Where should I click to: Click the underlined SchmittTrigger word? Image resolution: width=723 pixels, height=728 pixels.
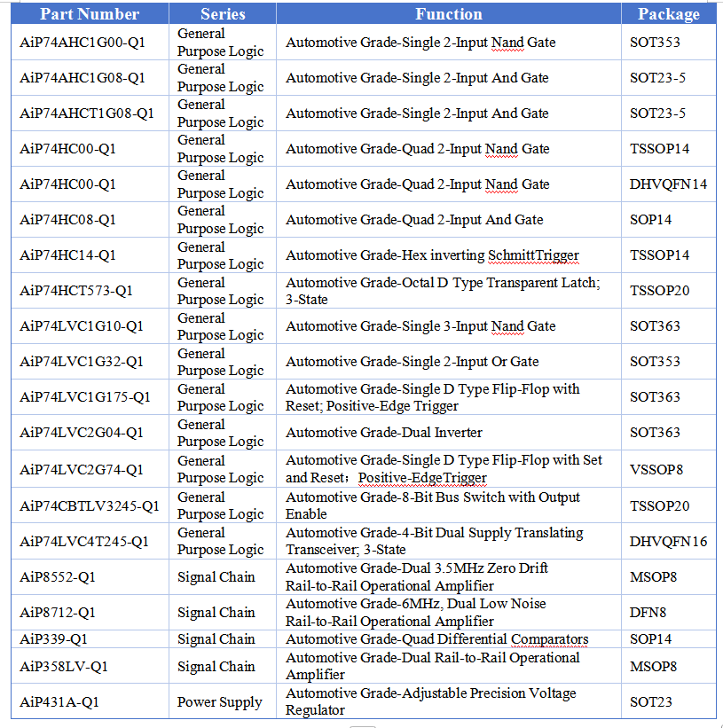tap(533, 255)
